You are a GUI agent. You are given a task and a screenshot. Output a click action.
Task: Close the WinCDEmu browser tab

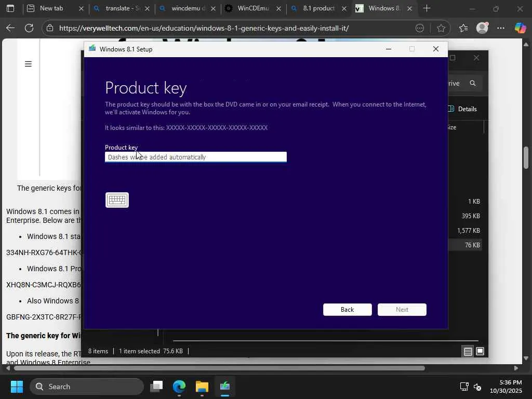278,9
